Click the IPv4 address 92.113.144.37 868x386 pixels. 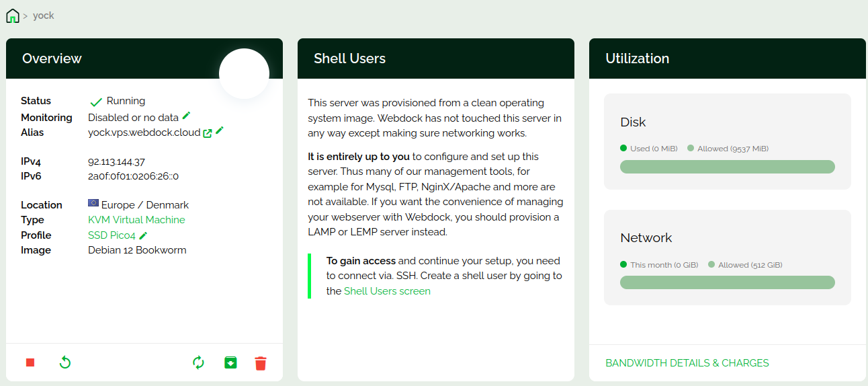[116, 161]
